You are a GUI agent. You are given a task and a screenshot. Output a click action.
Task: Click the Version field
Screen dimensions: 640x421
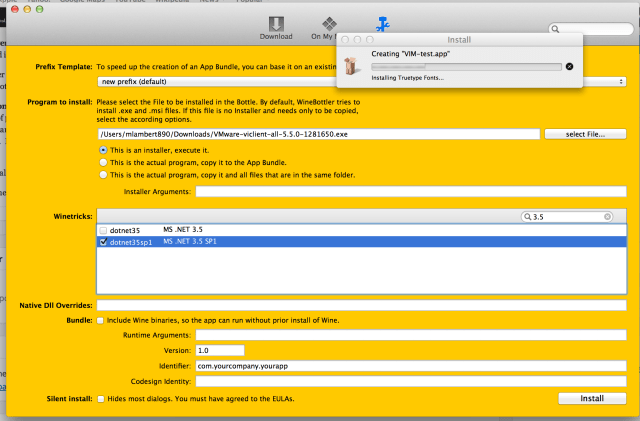point(220,350)
